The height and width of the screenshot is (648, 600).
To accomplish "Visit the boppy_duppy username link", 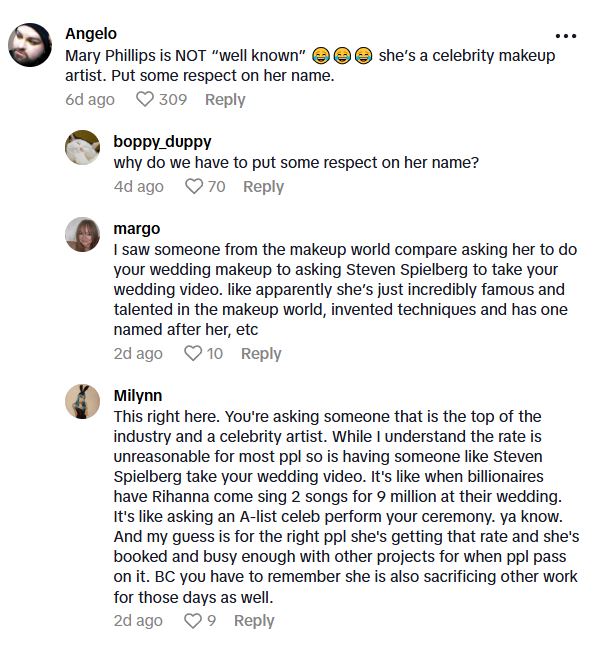I will (x=162, y=142).
